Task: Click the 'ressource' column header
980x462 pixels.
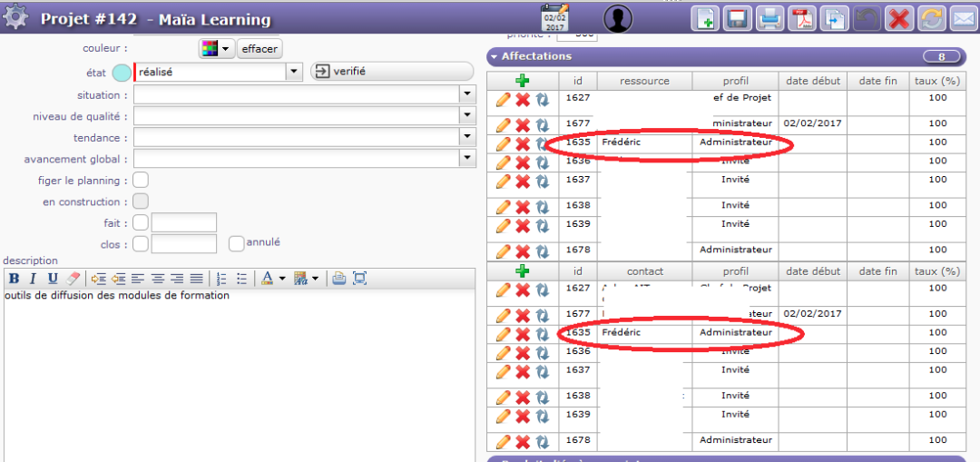Action: (x=644, y=81)
